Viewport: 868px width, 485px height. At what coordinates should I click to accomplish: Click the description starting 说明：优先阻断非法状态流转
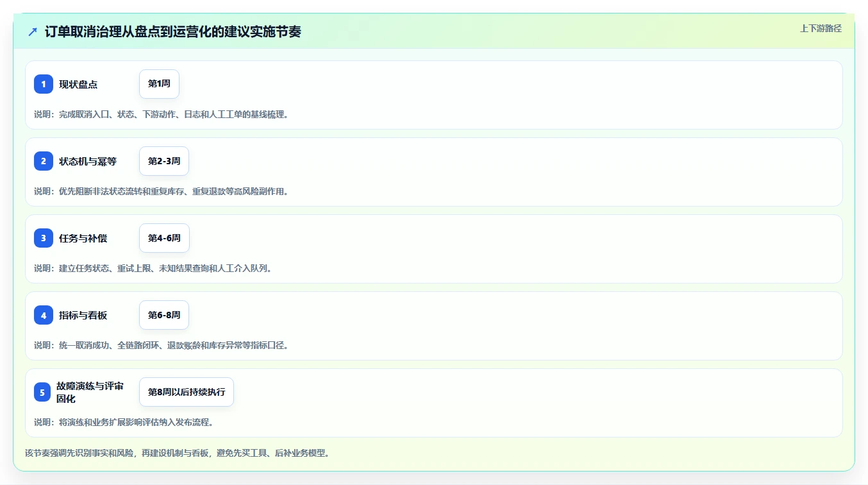point(161,191)
